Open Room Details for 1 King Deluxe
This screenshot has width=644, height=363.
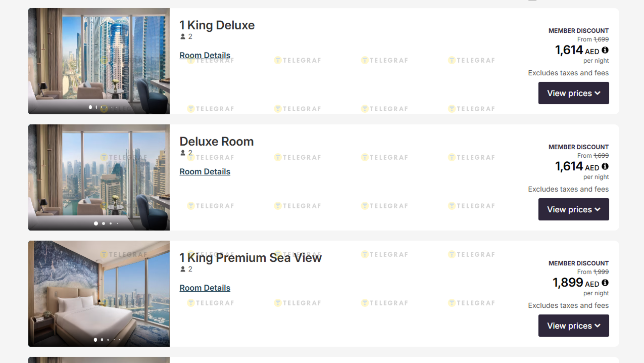pos(205,56)
